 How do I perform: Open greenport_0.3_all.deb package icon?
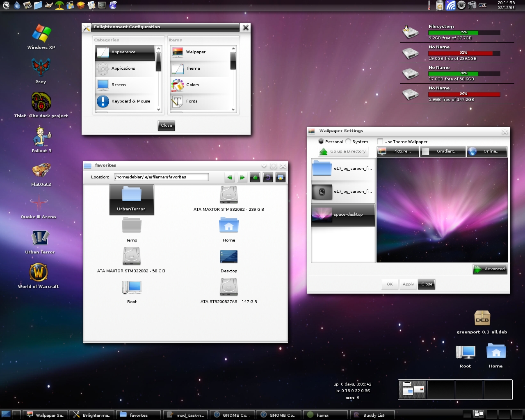click(x=482, y=319)
